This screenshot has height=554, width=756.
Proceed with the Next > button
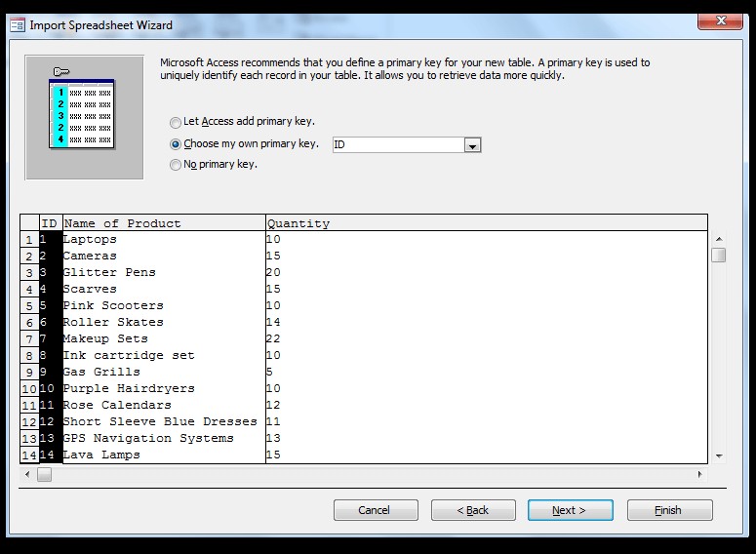point(571,510)
